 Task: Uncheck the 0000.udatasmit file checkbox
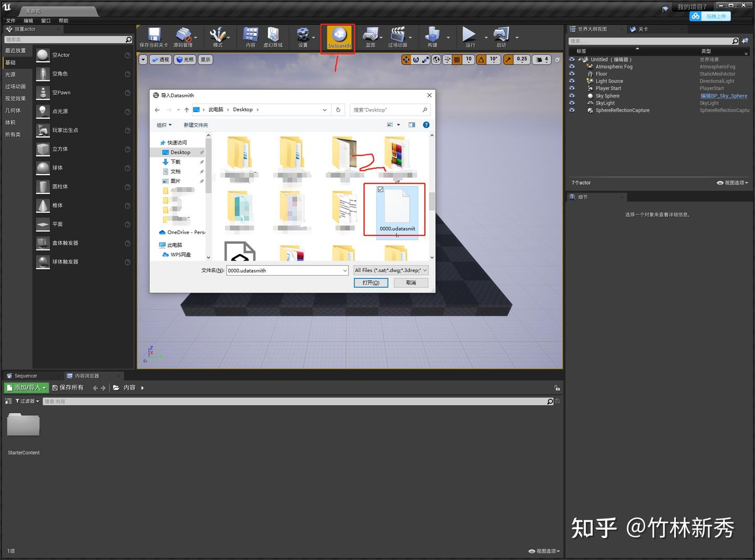(x=381, y=189)
